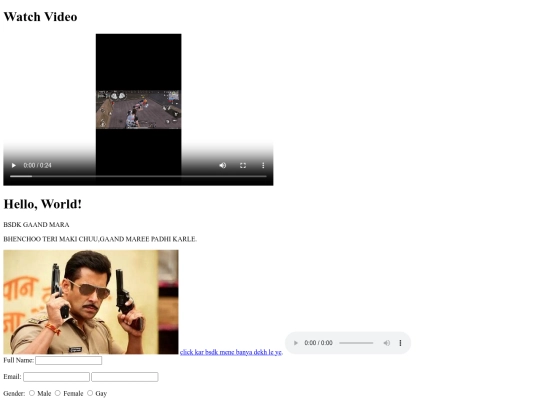
Task: Open the video player's three-dot options menu
Action: [263, 166]
